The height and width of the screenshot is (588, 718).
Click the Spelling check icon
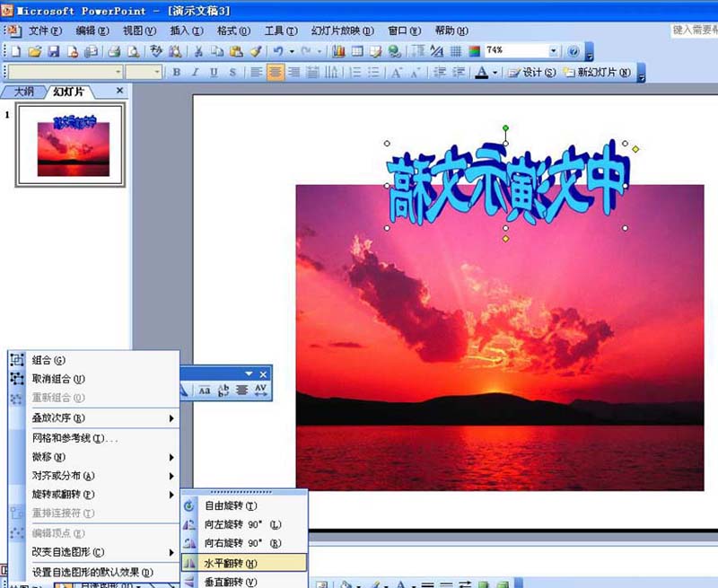156,51
